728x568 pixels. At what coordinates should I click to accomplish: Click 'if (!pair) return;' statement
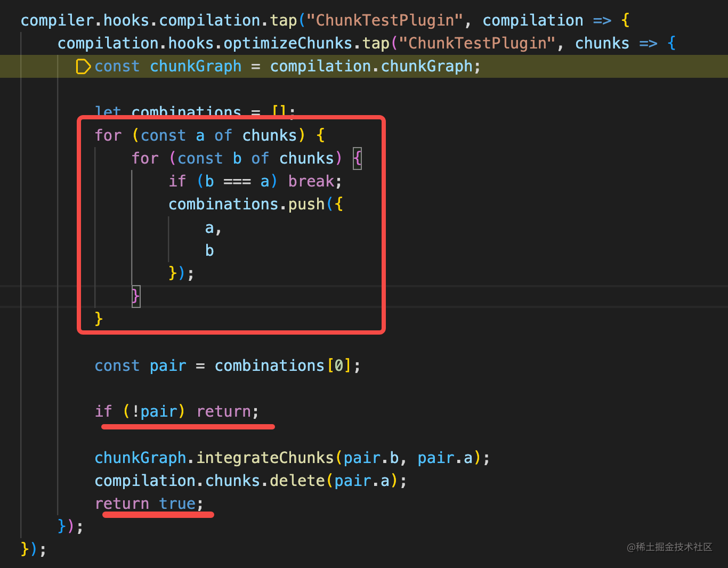pyautogui.click(x=177, y=411)
